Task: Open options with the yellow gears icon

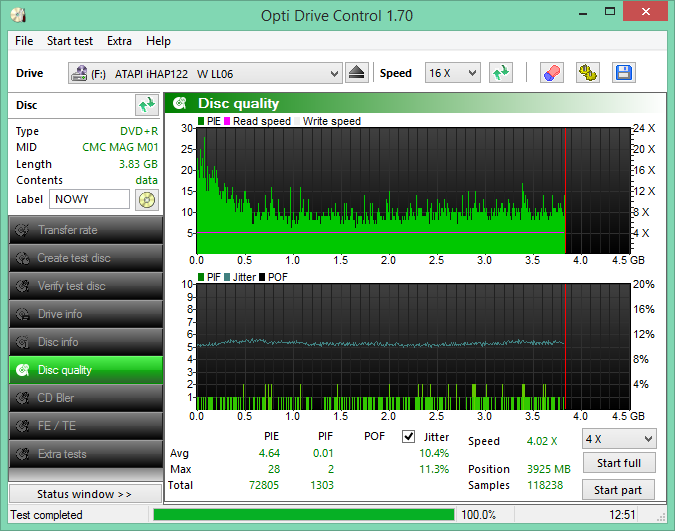Action: coord(588,73)
